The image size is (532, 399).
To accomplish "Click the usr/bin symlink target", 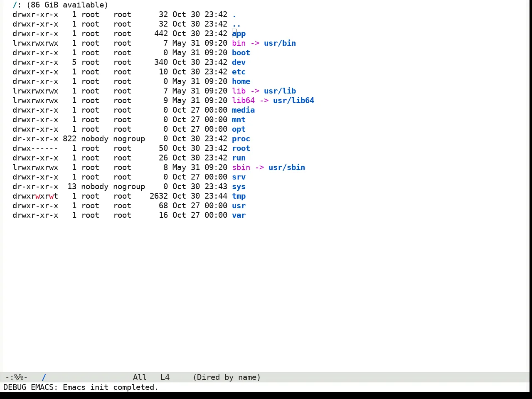I will [x=280, y=43].
